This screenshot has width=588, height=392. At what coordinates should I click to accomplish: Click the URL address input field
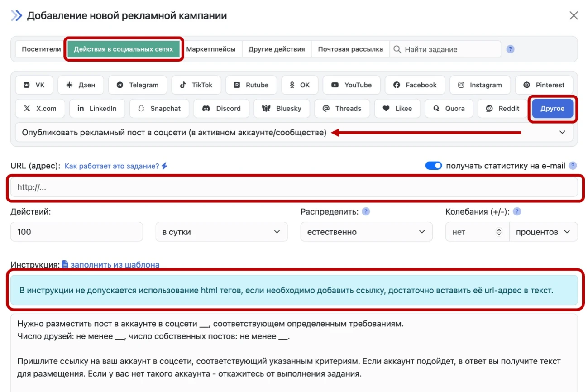pos(294,187)
